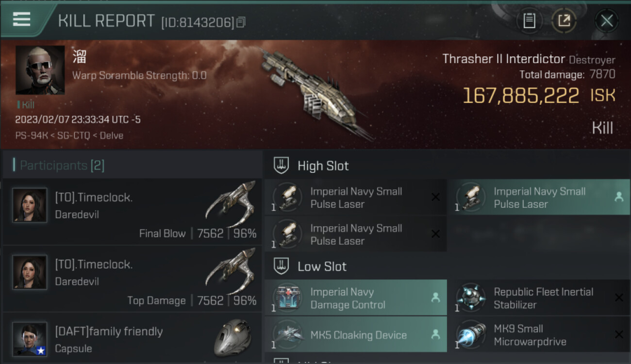
Task: Copy the kill report ID
Action: point(241,22)
